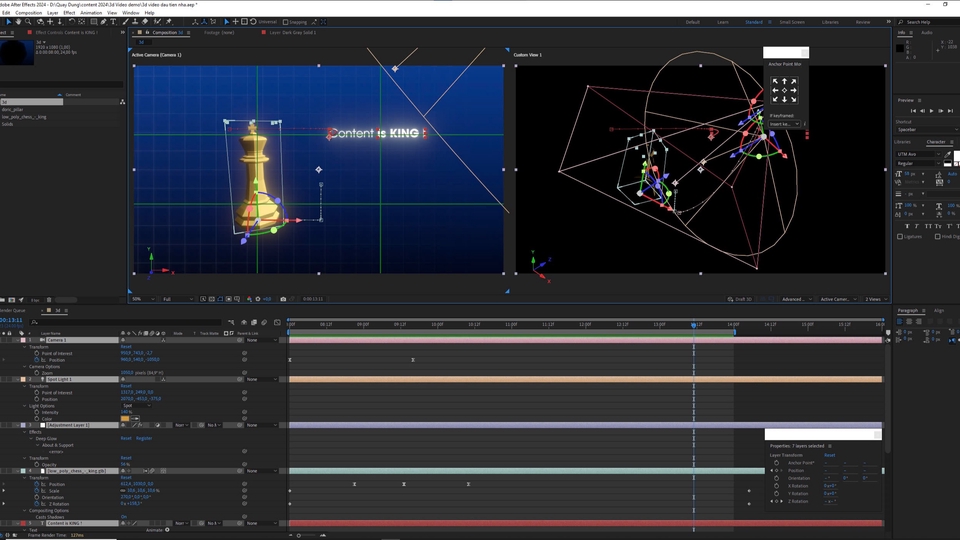Toggle Casts Shadows On value
Image resolution: width=960 pixels, height=540 pixels.
click(x=124, y=517)
